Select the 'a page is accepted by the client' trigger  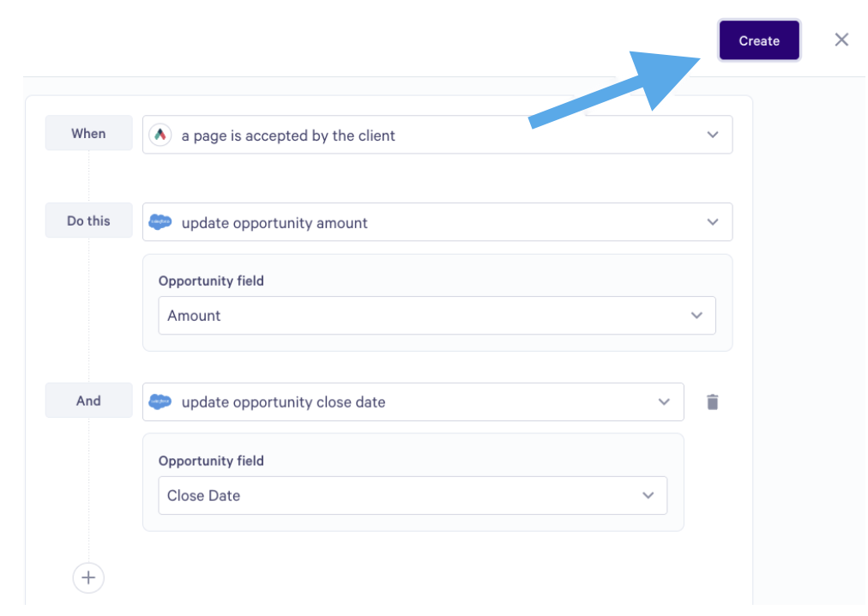click(x=288, y=136)
